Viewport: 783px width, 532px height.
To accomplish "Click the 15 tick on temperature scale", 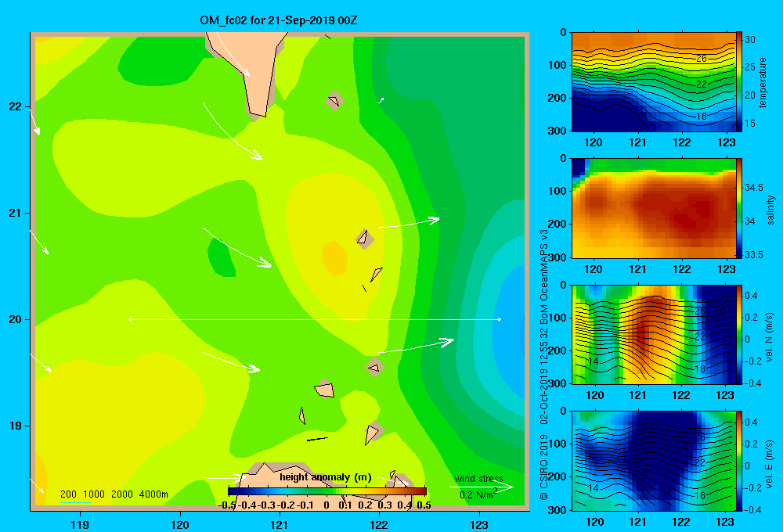I will pyautogui.click(x=750, y=124).
